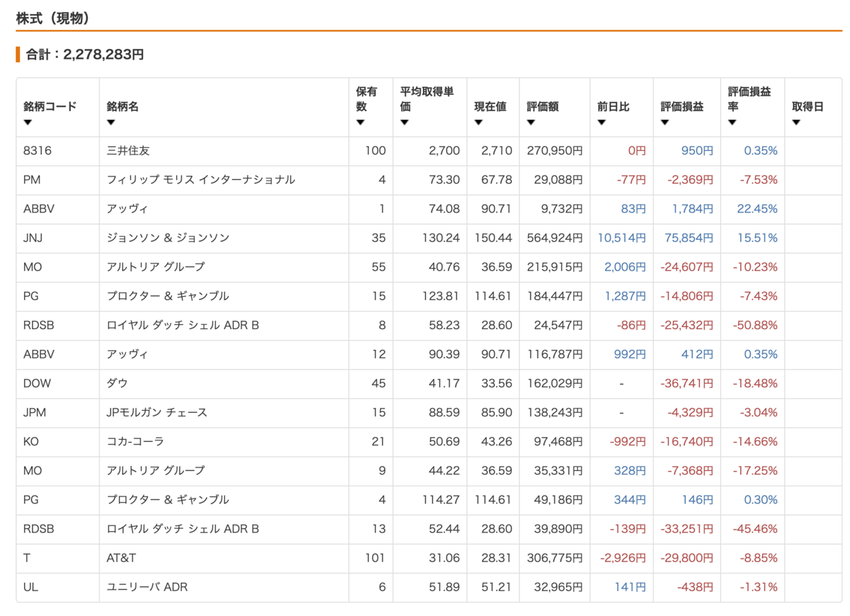Click KO day change -992円
Screen dimensions: 850x616
628,441
